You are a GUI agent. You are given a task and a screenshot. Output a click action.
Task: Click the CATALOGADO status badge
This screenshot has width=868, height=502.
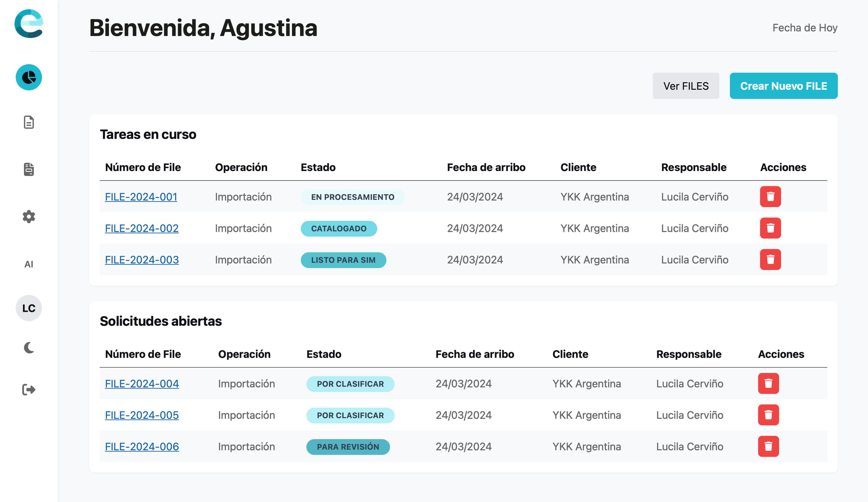(339, 229)
